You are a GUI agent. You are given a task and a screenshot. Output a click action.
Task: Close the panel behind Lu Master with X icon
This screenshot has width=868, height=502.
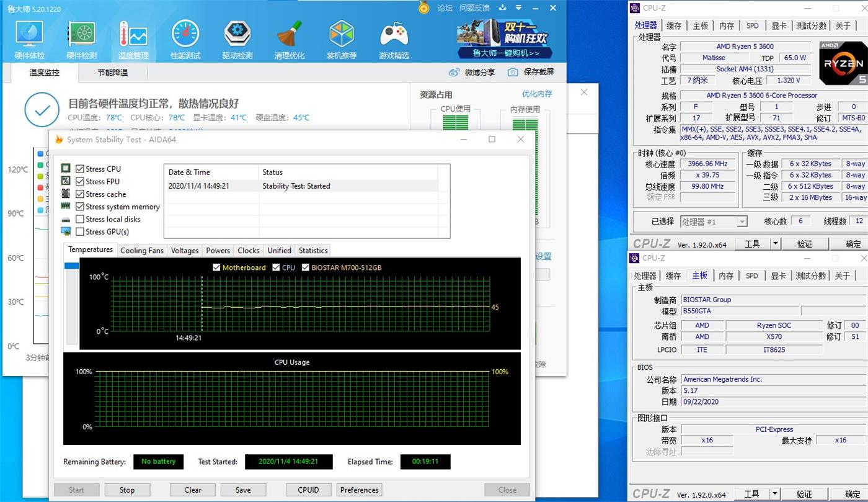click(584, 92)
